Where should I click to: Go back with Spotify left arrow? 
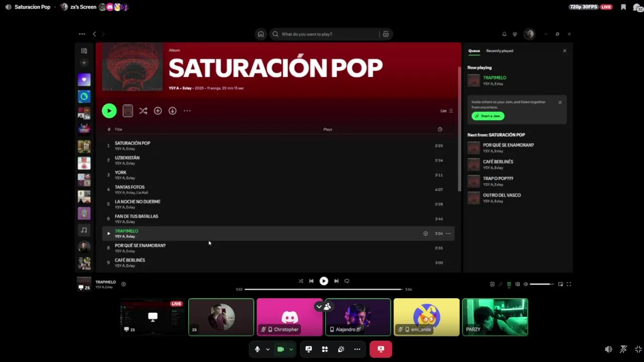[94, 34]
